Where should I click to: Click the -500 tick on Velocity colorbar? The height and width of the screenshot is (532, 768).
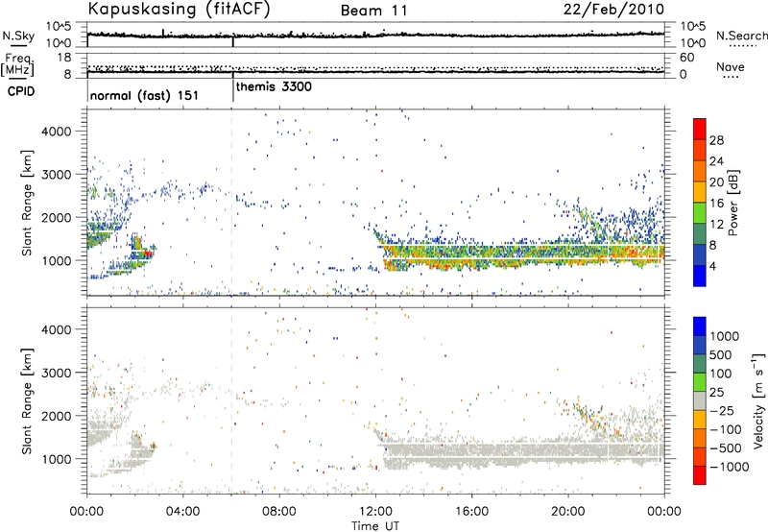pyautogui.click(x=725, y=447)
